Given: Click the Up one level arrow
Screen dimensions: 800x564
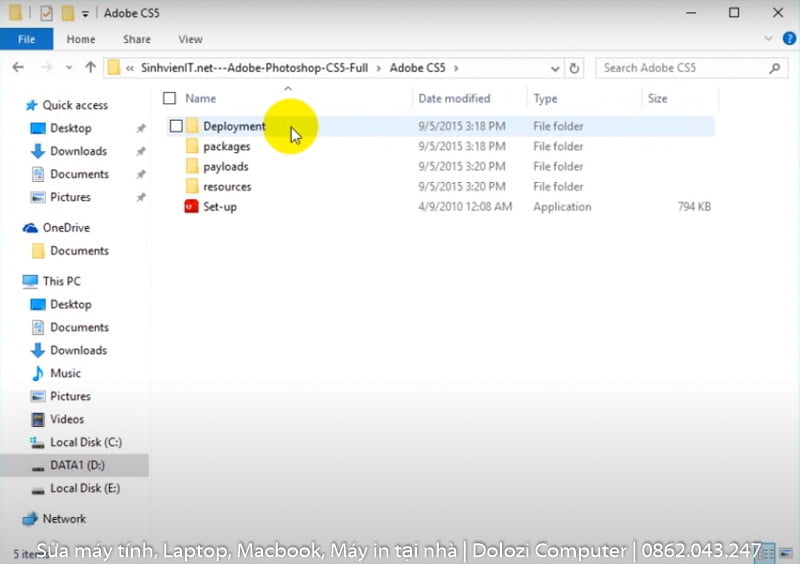Looking at the screenshot, I should click(90, 68).
